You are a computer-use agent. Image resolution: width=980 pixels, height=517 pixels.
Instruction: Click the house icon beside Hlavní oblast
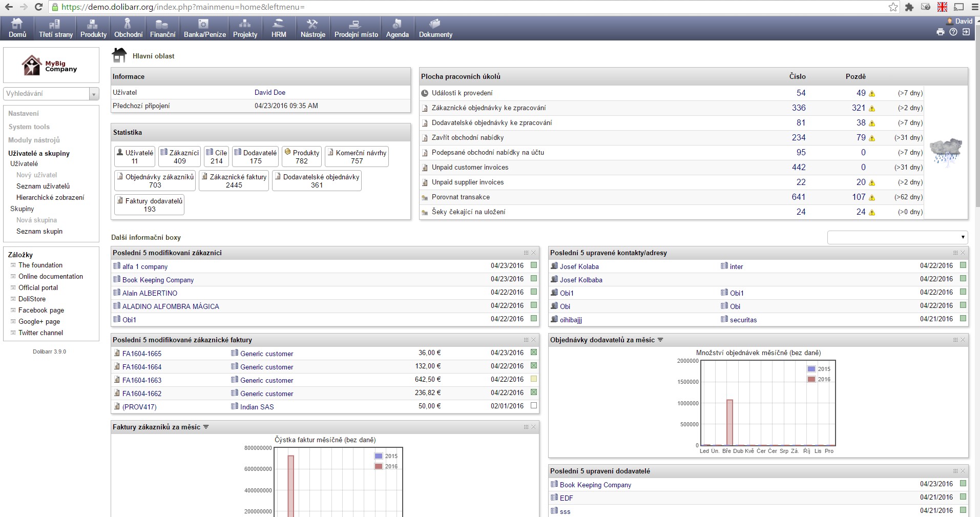coord(119,55)
